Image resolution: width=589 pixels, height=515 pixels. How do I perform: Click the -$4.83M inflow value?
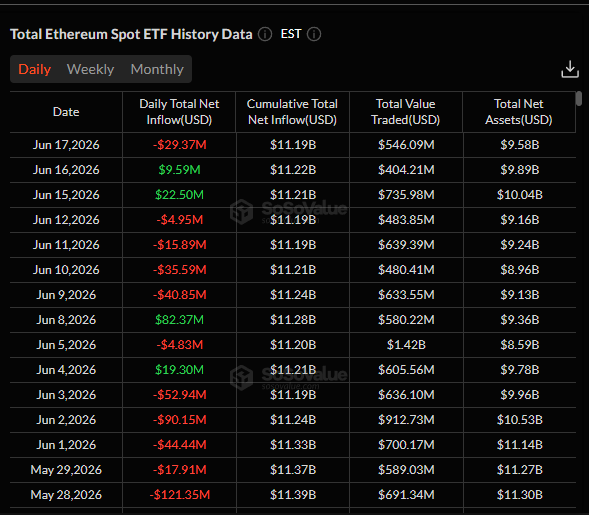(x=180, y=345)
